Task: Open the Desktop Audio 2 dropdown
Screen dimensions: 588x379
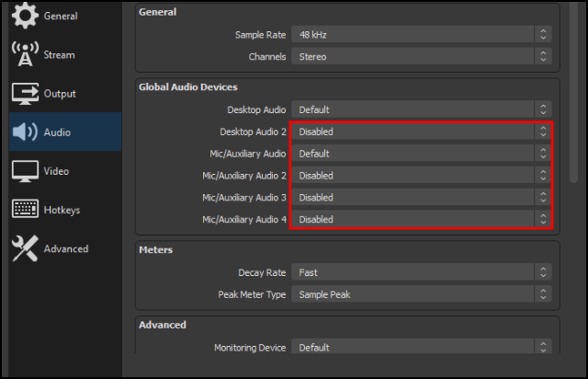Action: [x=421, y=132]
